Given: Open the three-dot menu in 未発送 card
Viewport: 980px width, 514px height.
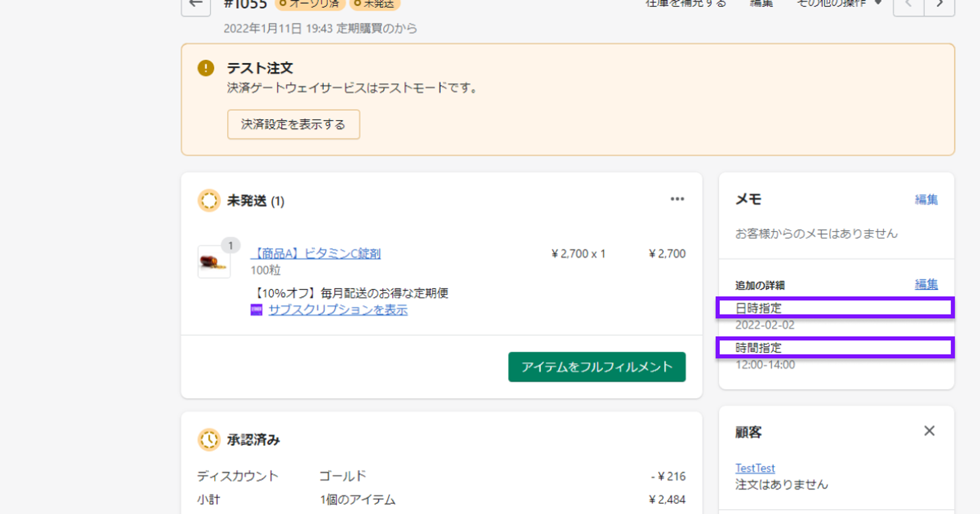Looking at the screenshot, I should [677, 199].
